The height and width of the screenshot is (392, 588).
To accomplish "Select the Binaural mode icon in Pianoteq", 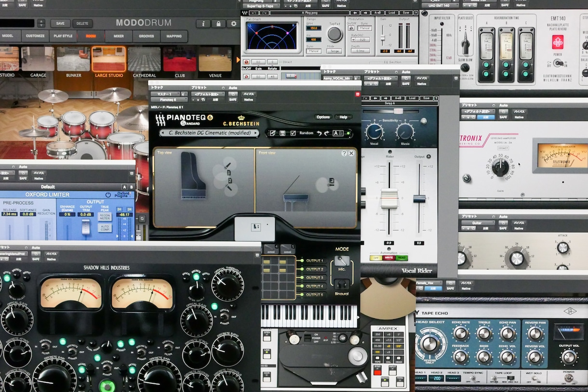I will (x=342, y=284).
